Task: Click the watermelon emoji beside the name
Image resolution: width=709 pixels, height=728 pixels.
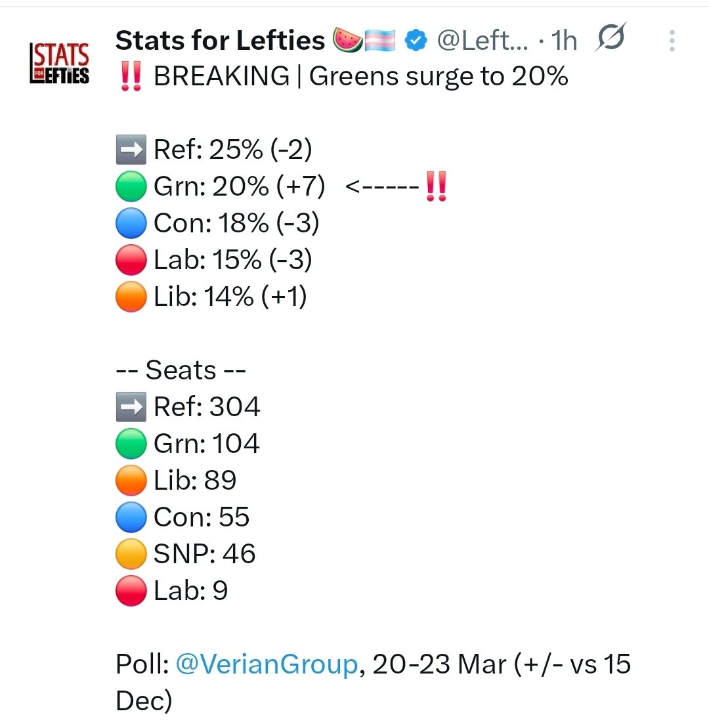Action: click(x=349, y=41)
